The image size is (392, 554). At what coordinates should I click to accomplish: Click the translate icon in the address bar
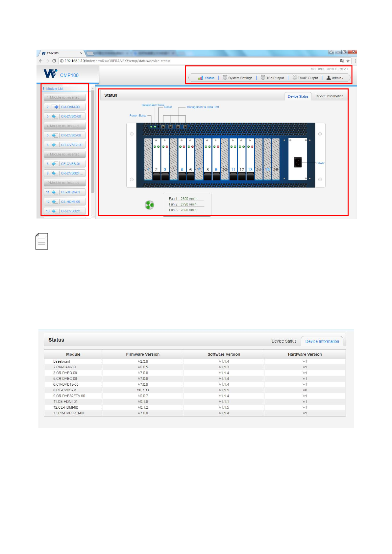[x=342, y=61]
